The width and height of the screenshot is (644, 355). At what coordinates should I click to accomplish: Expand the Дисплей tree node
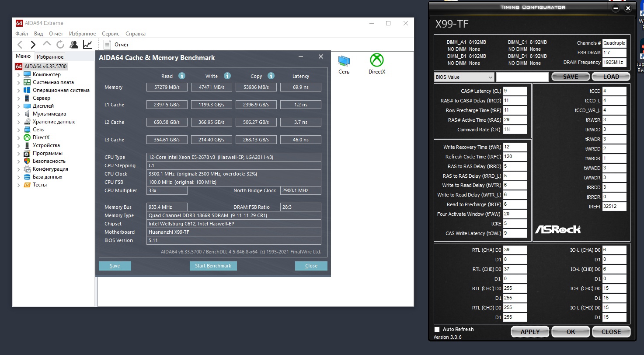[x=19, y=106]
